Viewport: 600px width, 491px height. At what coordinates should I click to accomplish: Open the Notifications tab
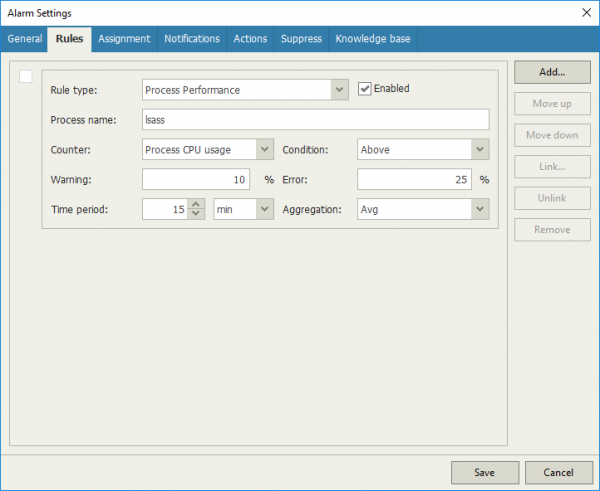(192, 39)
